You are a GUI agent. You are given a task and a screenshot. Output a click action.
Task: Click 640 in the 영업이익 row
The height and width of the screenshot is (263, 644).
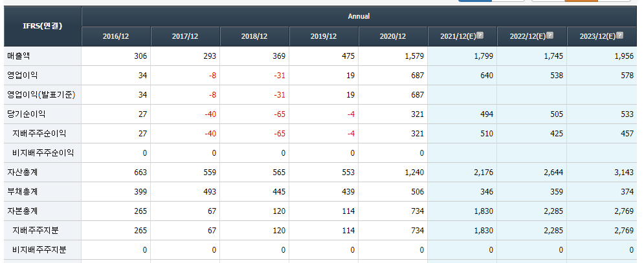point(487,76)
